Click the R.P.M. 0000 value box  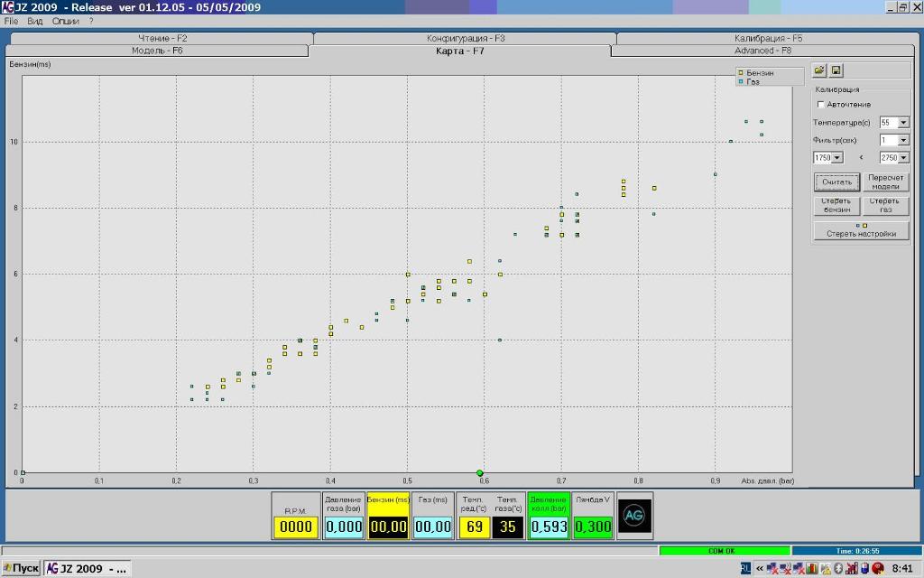[x=296, y=527]
